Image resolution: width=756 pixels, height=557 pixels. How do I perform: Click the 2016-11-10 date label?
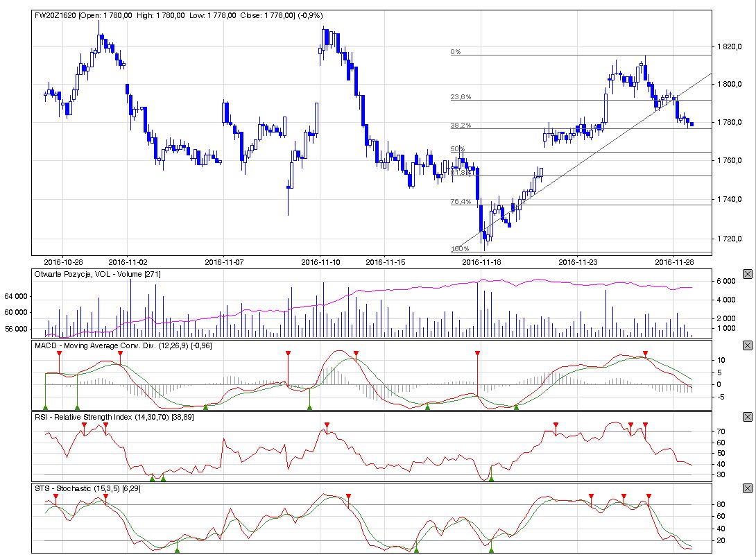320,262
